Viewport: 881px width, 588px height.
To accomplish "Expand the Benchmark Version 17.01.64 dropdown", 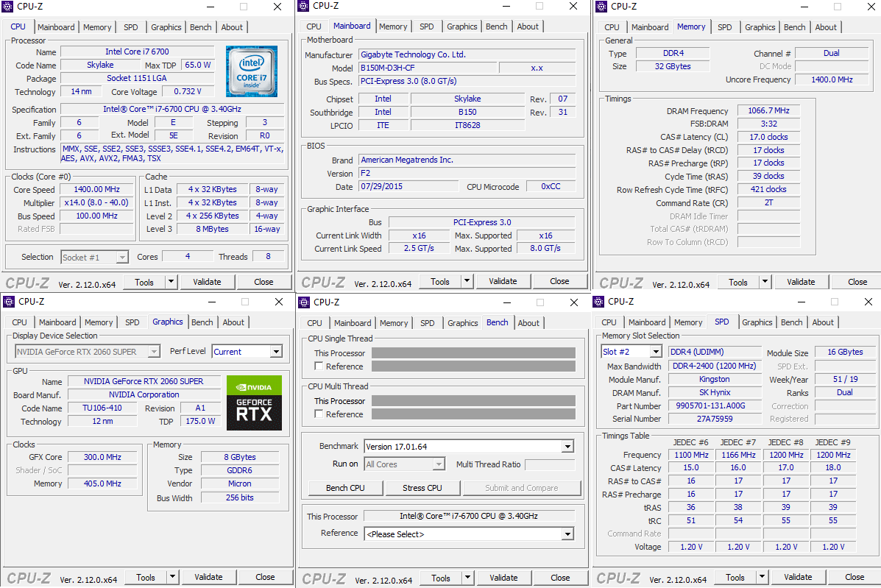I will click(x=568, y=447).
